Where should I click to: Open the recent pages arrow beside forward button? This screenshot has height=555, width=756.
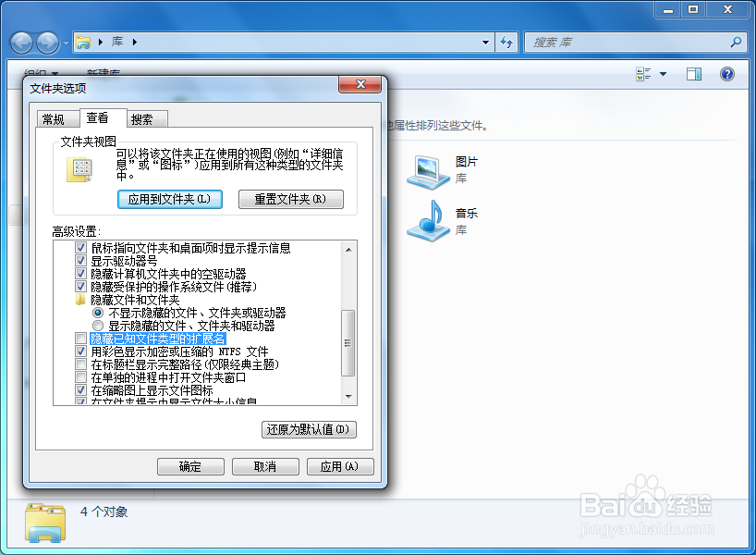pyautogui.click(x=66, y=43)
